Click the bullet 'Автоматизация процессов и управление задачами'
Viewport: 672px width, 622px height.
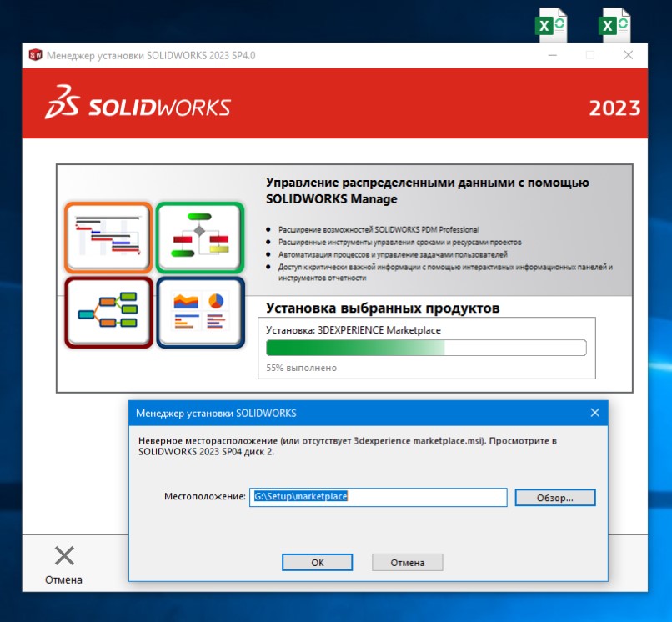click(x=393, y=254)
